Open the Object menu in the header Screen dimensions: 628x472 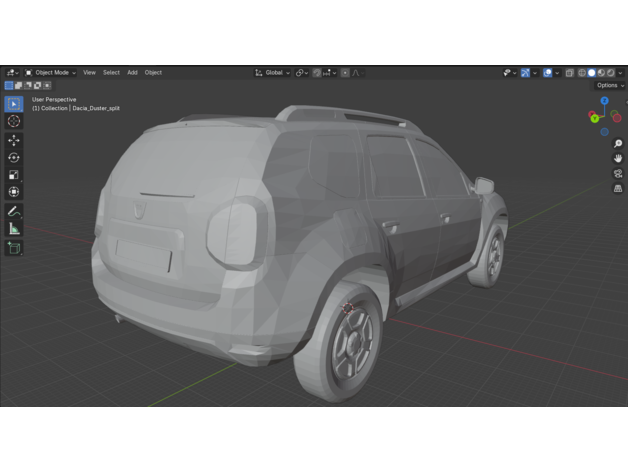click(153, 73)
